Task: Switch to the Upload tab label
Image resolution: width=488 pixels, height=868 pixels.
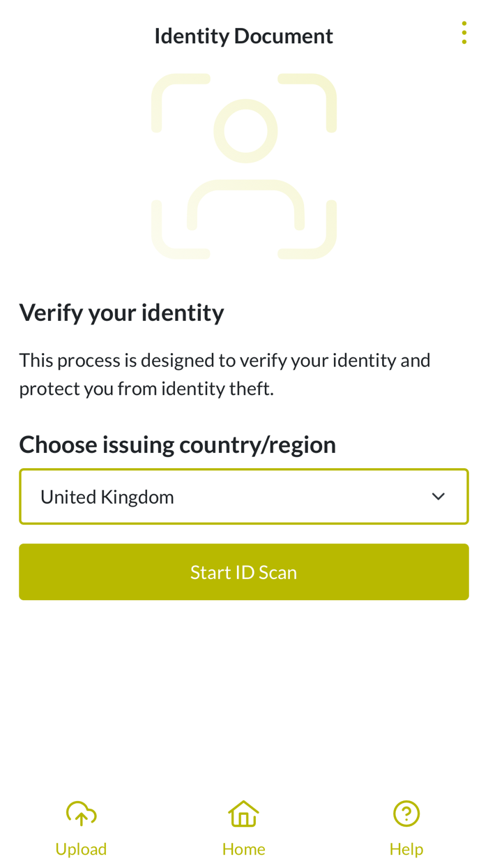Action: click(x=81, y=849)
